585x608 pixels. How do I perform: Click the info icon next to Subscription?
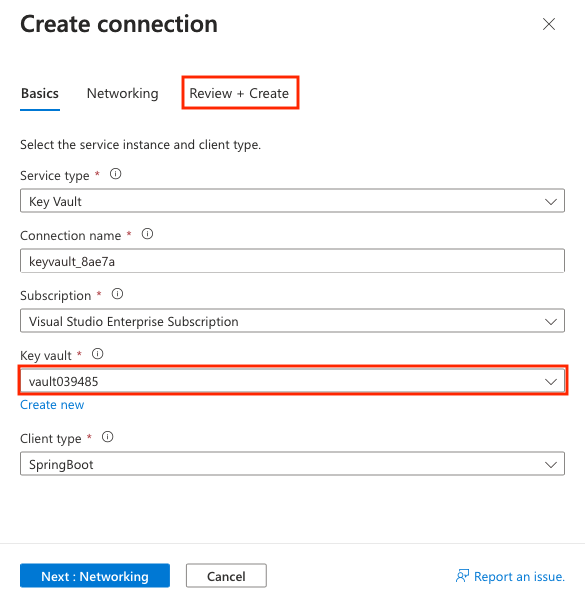click(x=117, y=294)
